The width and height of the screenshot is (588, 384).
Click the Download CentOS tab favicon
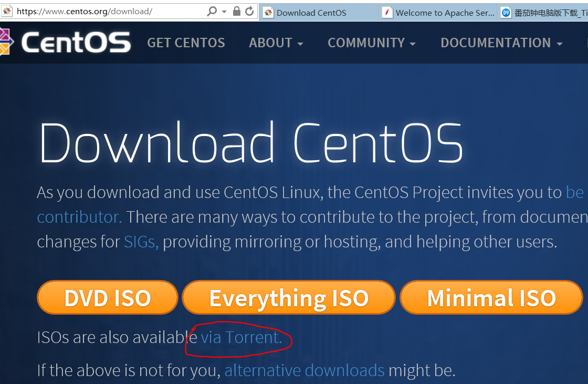[268, 13]
